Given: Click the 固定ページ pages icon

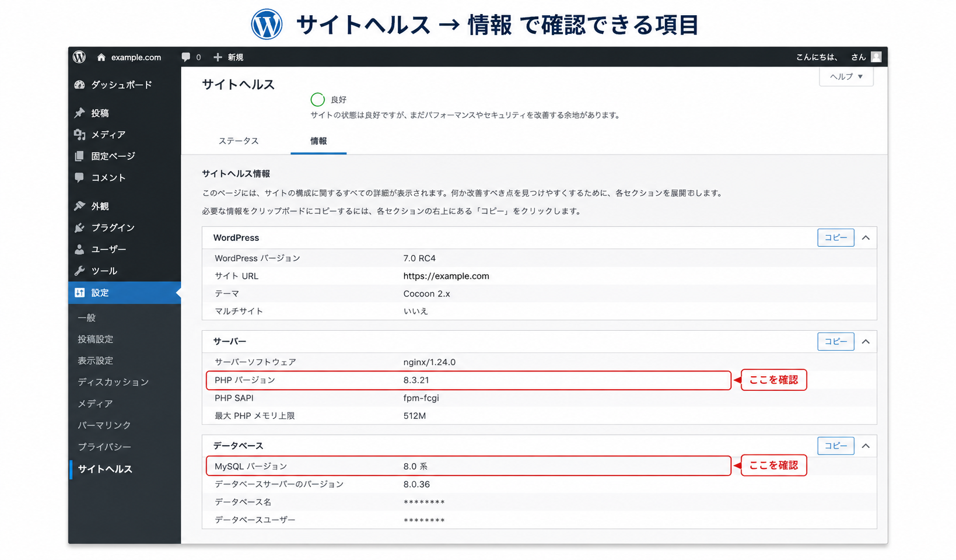Looking at the screenshot, I should pos(80,156).
